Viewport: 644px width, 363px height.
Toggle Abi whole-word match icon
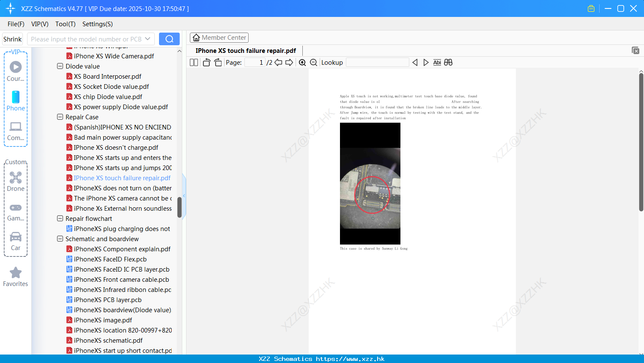[437, 62]
